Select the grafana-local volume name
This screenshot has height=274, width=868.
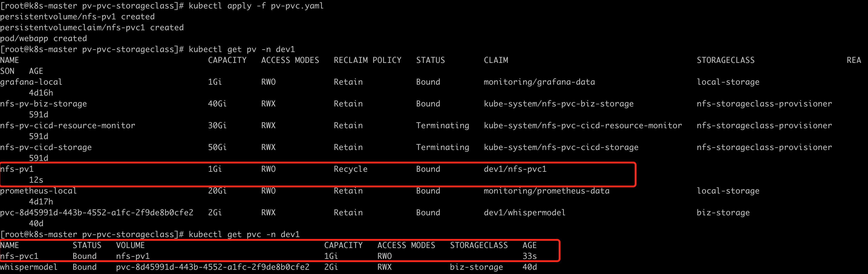[x=31, y=82]
